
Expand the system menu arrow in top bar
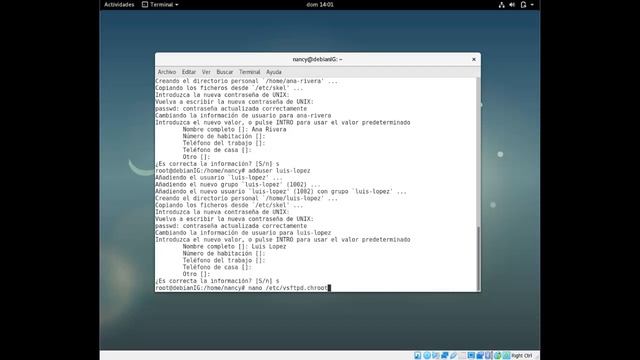tap(532, 5)
